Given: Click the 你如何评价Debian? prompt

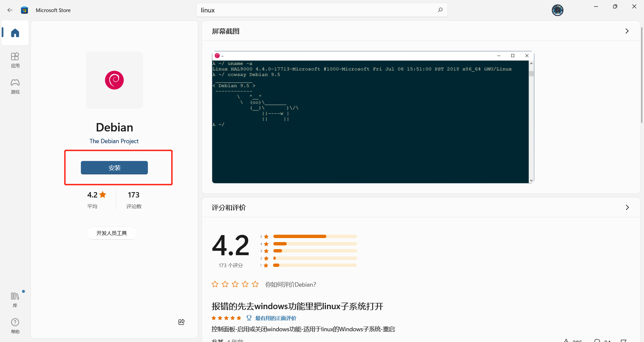Looking at the screenshot, I should tap(290, 284).
